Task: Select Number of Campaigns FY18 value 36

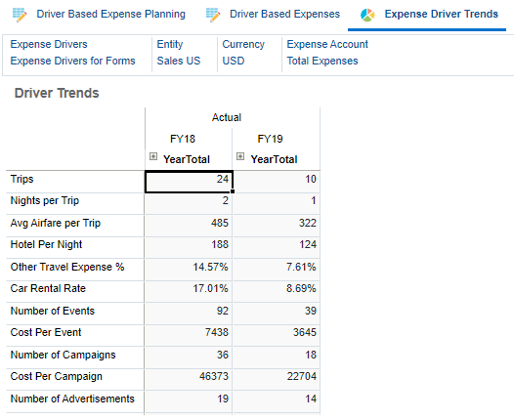Action: [189, 357]
